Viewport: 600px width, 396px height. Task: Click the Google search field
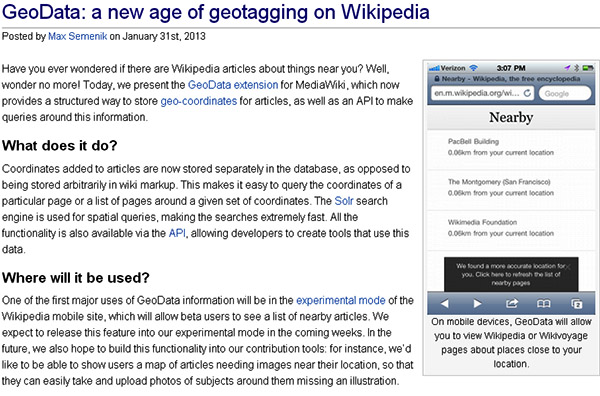[565, 93]
